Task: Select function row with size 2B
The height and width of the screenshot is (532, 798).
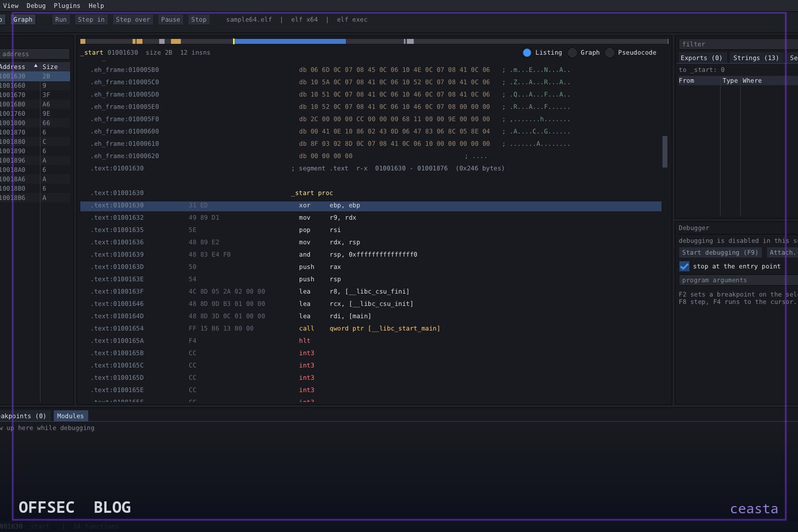Action: [x=34, y=76]
